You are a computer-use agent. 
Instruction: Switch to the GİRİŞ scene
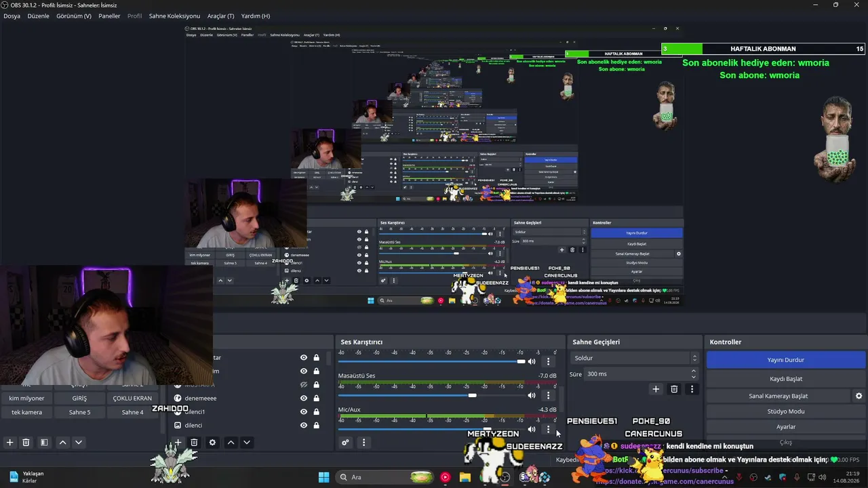(x=79, y=399)
